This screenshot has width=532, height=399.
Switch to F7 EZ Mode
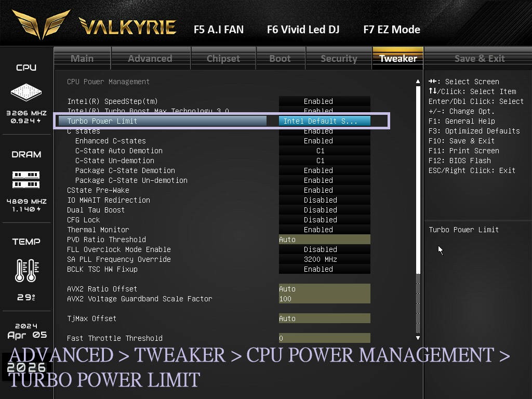point(392,30)
